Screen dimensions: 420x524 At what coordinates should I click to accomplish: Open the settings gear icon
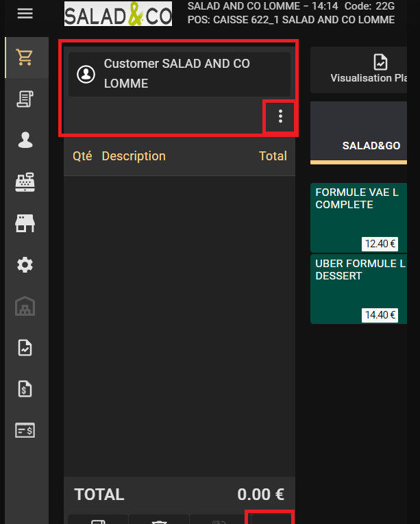pyautogui.click(x=25, y=264)
